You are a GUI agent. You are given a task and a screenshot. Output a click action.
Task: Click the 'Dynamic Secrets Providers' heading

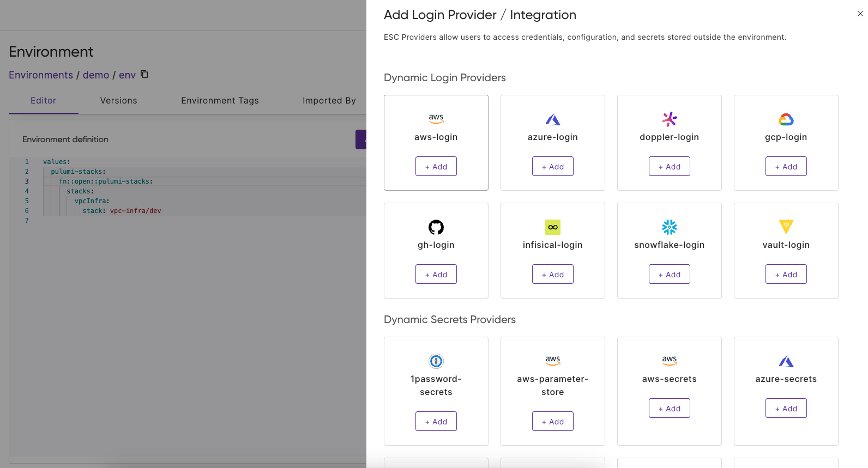coord(450,319)
